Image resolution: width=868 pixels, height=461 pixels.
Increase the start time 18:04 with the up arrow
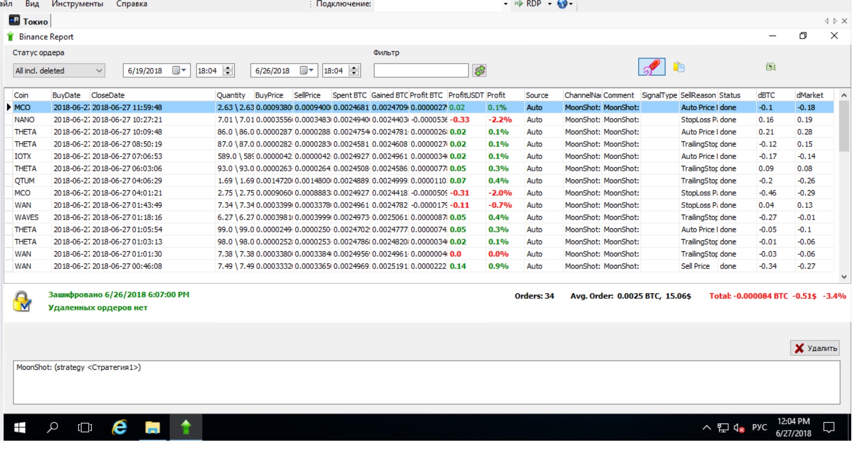(229, 68)
